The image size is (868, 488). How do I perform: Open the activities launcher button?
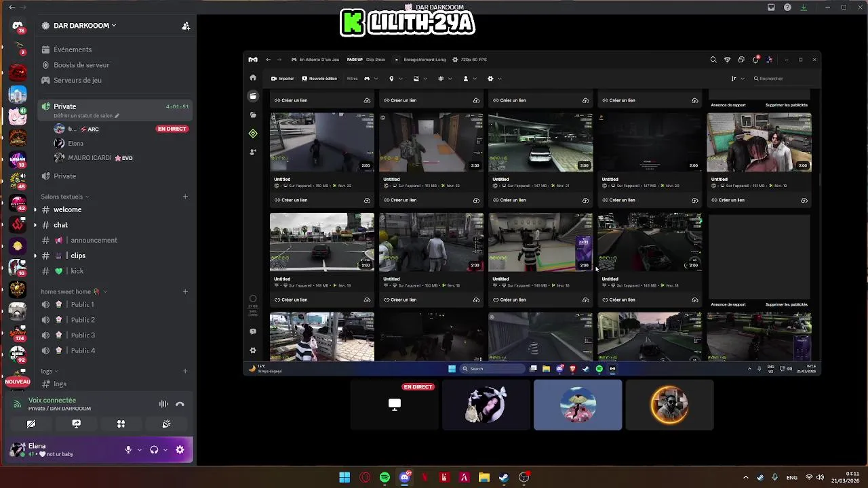121,424
